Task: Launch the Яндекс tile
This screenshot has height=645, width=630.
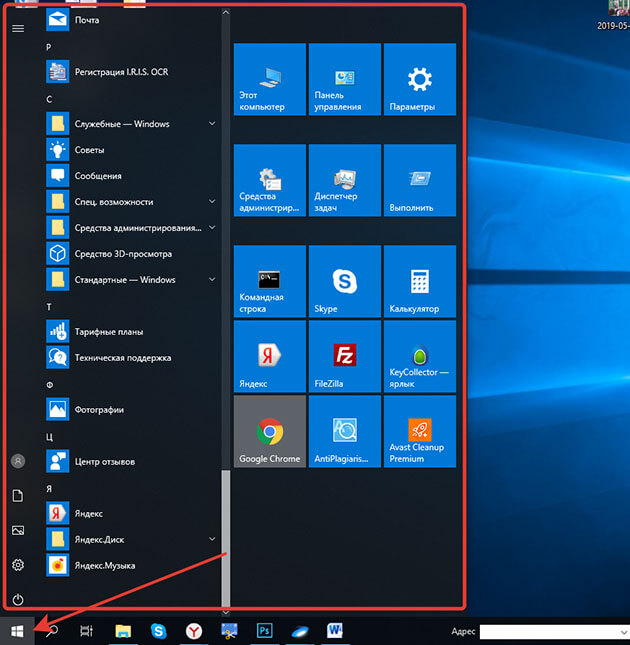Action: coord(270,356)
